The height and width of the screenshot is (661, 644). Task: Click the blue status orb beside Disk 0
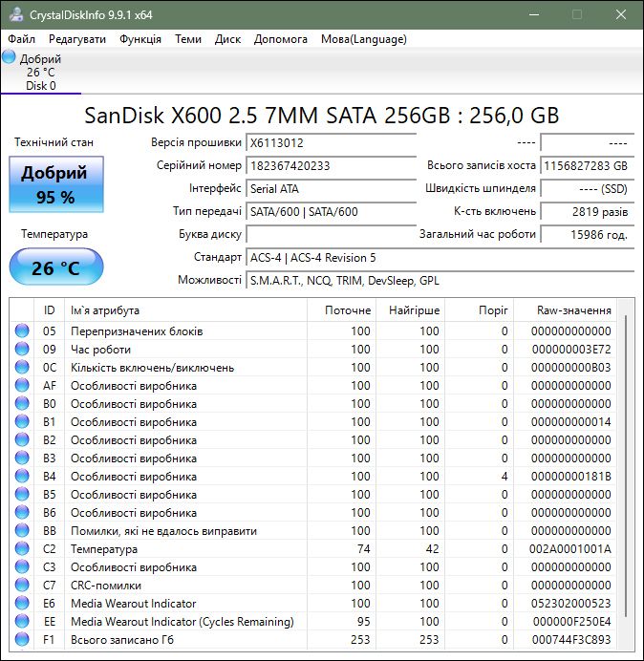point(9,57)
